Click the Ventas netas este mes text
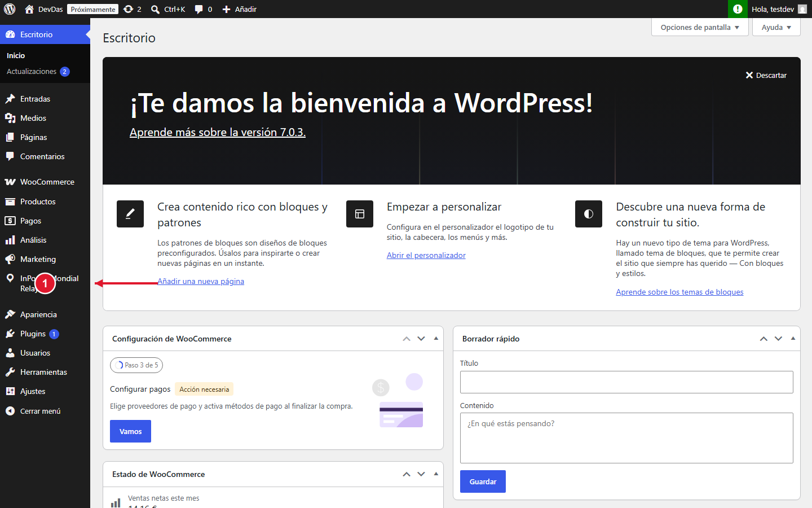This screenshot has height=508, width=812. pos(164,498)
